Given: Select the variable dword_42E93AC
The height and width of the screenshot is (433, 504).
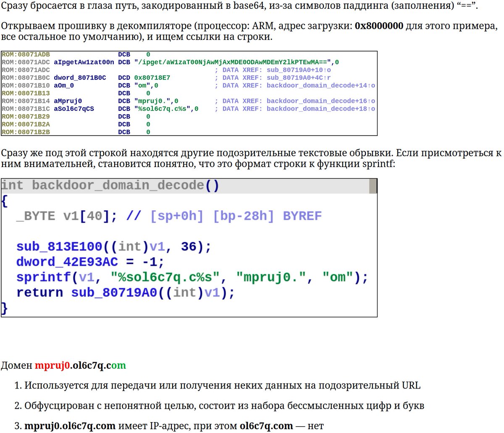Looking at the screenshot, I should [x=67, y=262].
